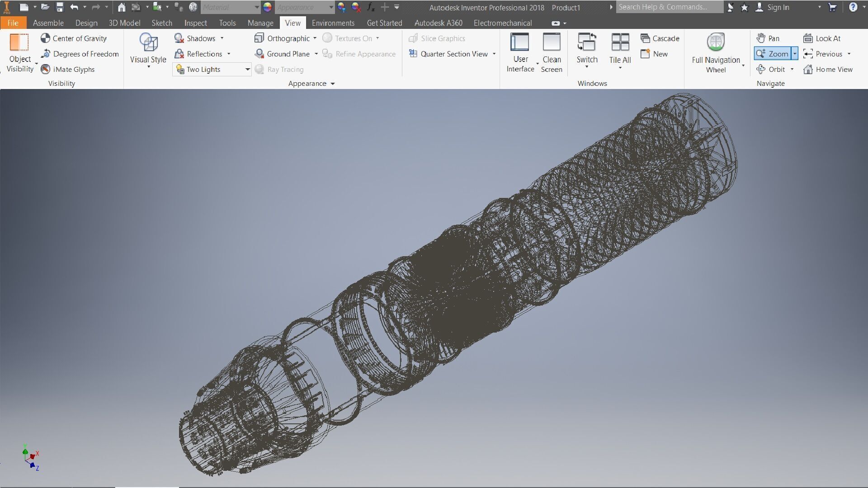Select the Orbit tool
The width and height of the screenshot is (868, 488).
coord(771,69)
